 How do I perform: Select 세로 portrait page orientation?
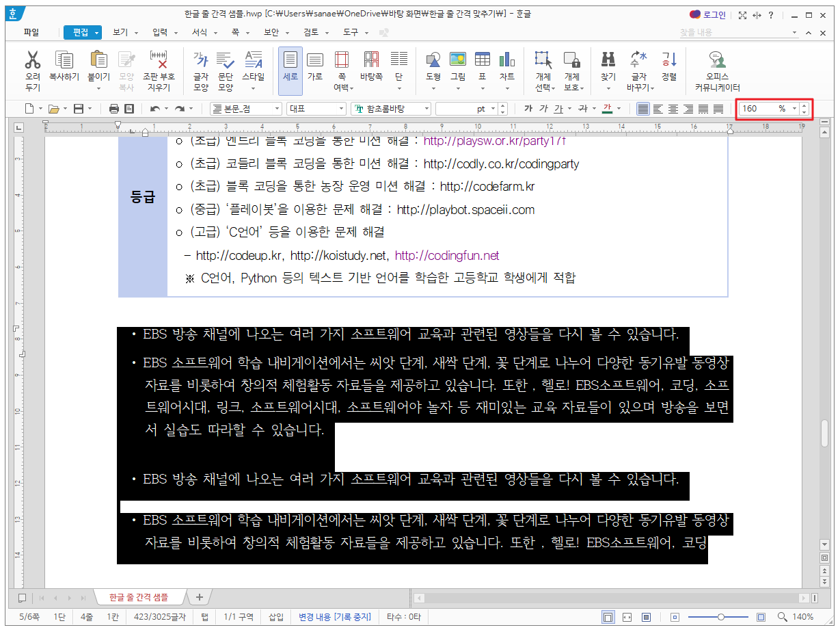[x=290, y=70]
